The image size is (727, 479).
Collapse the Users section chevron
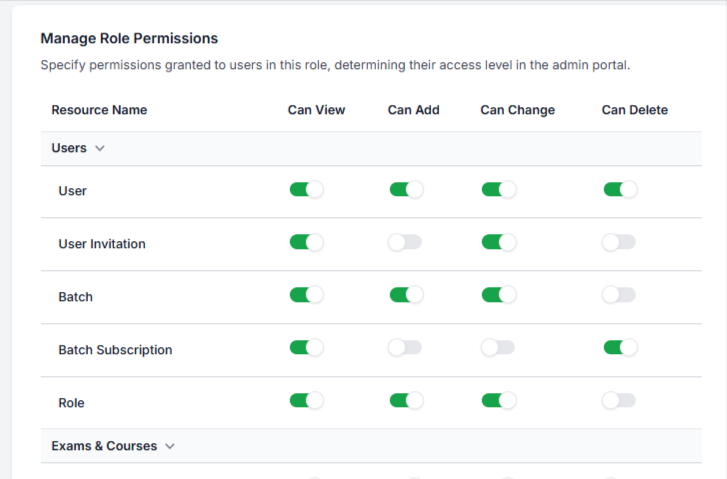click(99, 148)
